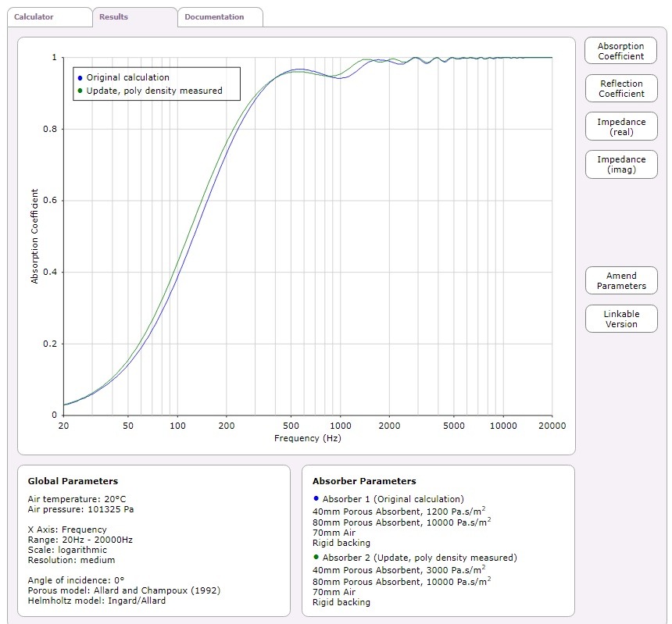Click the 'Global Parameters' heading
672x624 pixels.
pos(73,481)
